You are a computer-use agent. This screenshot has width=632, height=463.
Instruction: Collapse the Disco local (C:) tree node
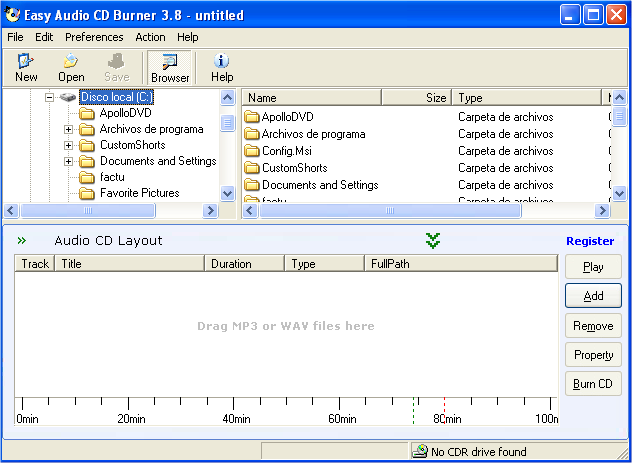pyautogui.click(x=49, y=97)
